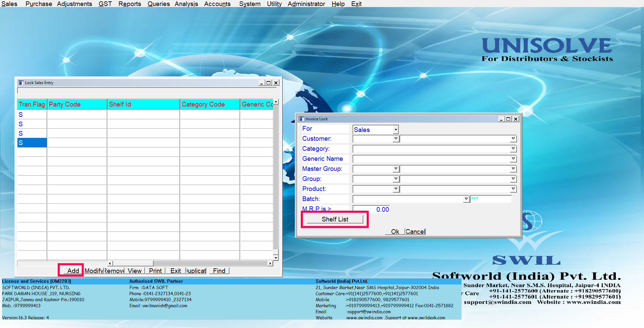The width and height of the screenshot is (644, 328).
Task: Click the Category Code column header
Action: click(210, 104)
